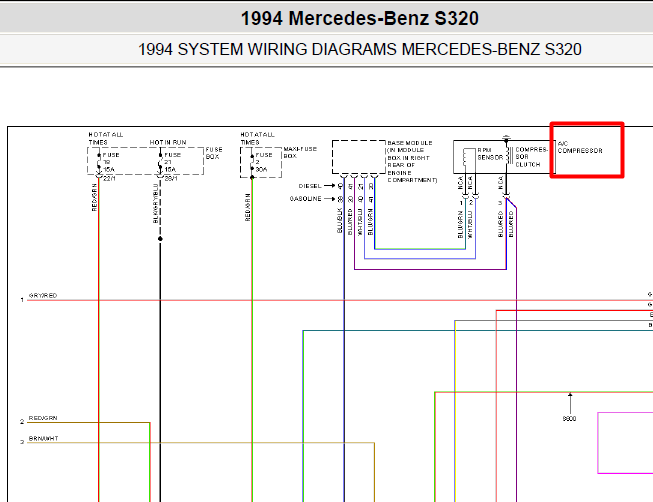Click the vertical "BLU/BLK" wire label
653x502 pixels.
[339, 221]
